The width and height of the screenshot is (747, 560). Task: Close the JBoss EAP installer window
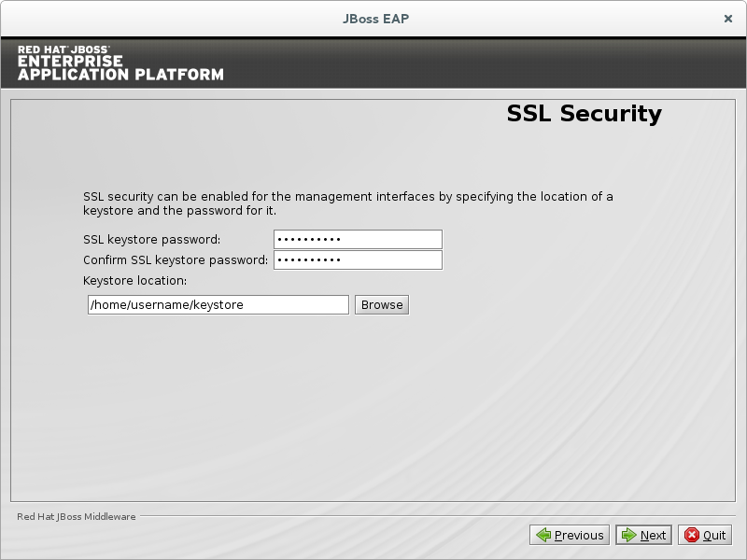(x=728, y=18)
